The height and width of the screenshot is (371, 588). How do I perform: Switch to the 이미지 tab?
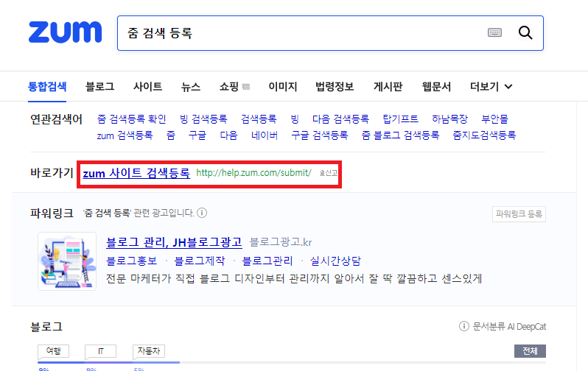coord(283,87)
